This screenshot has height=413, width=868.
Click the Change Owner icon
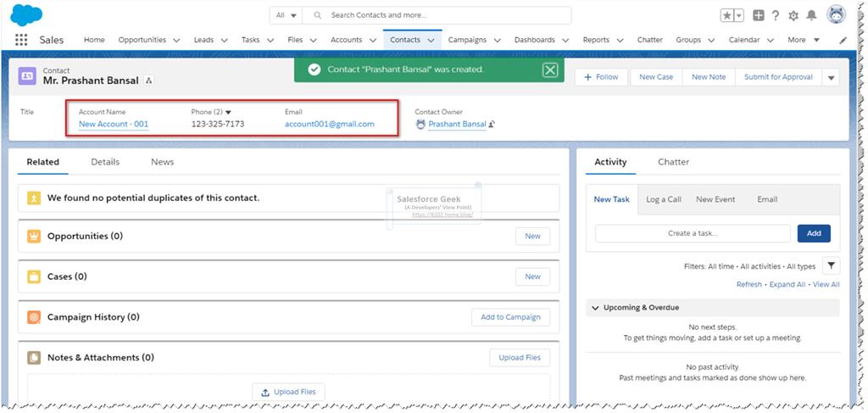coord(492,125)
